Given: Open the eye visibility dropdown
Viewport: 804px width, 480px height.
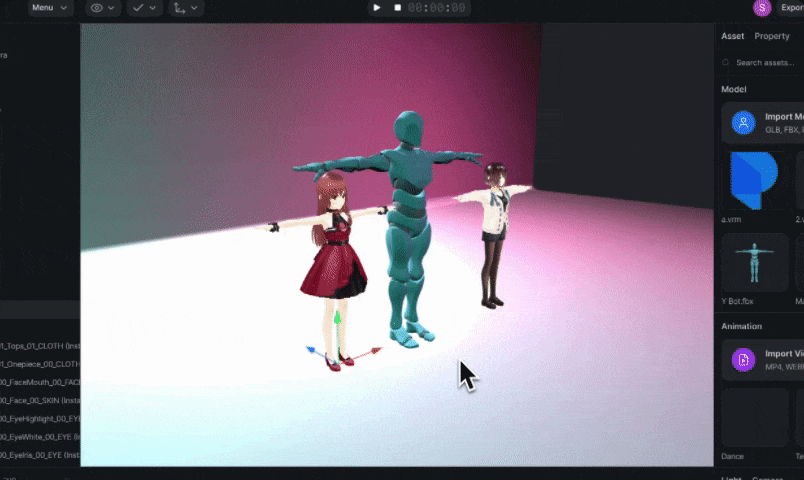Looking at the screenshot, I should (102, 8).
